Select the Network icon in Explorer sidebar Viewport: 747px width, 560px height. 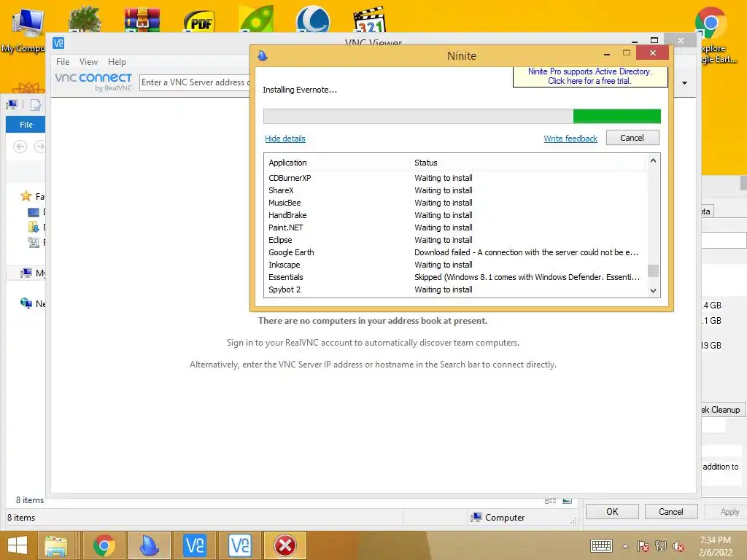click(x=26, y=303)
